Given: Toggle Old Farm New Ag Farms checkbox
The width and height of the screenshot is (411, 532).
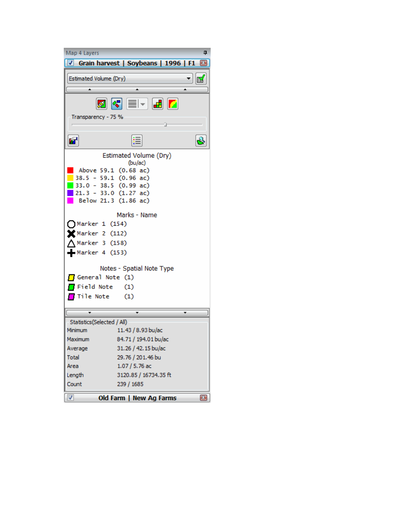Looking at the screenshot, I should (x=70, y=398).
